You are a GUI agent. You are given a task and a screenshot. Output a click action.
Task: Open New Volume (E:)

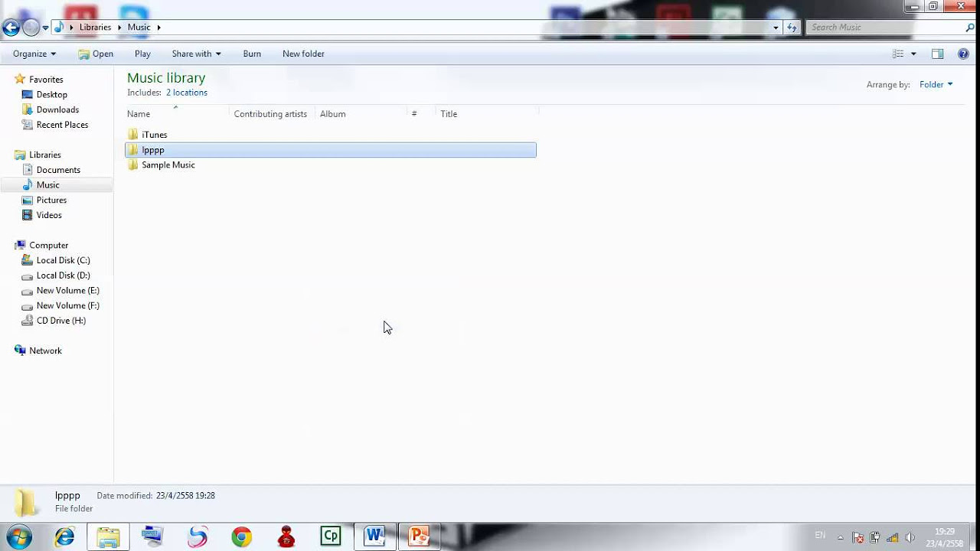67,291
